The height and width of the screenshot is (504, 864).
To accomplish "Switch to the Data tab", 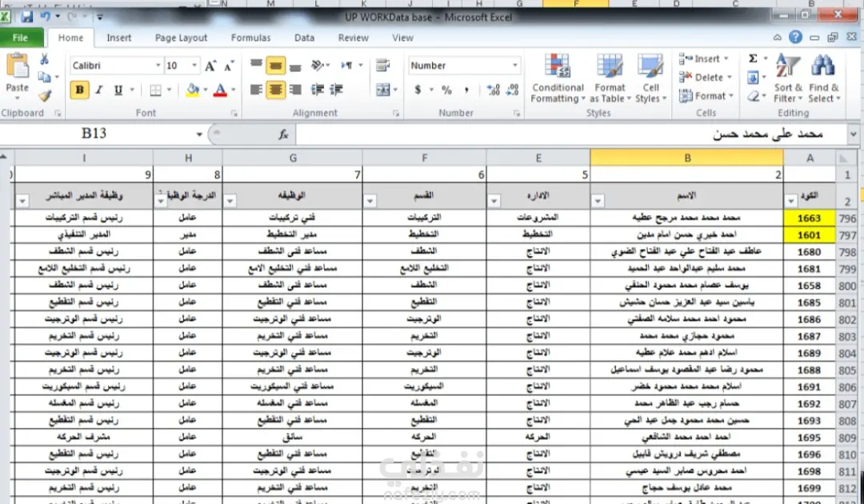I will click(x=304, y=38).
